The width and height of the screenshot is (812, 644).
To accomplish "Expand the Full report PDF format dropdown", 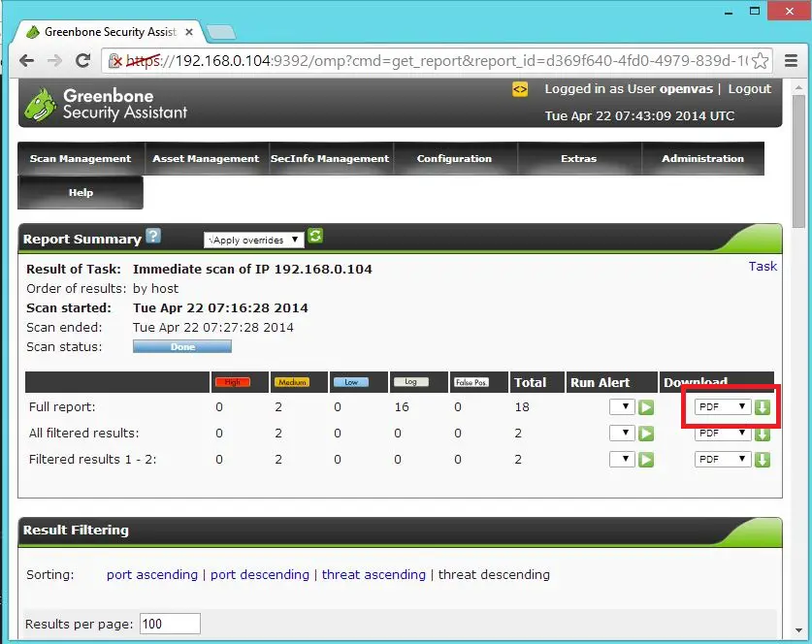I will click(723, 407).
